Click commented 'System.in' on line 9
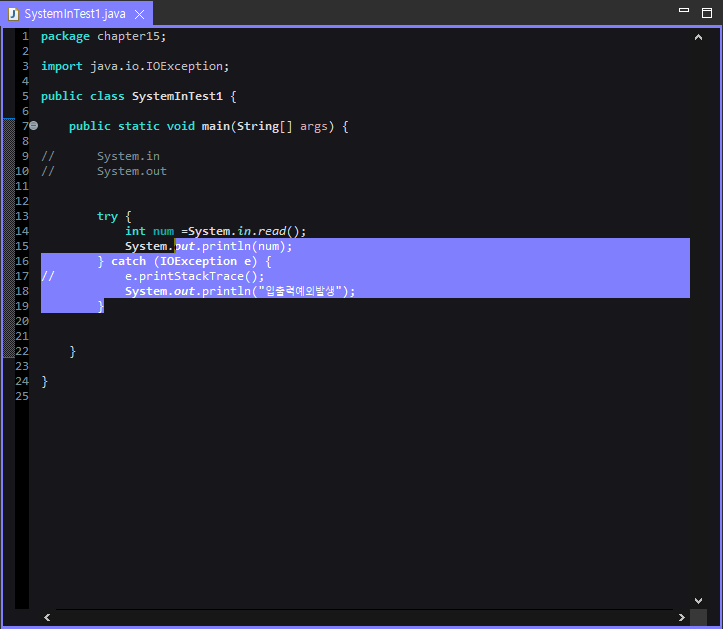 [128, 156]
